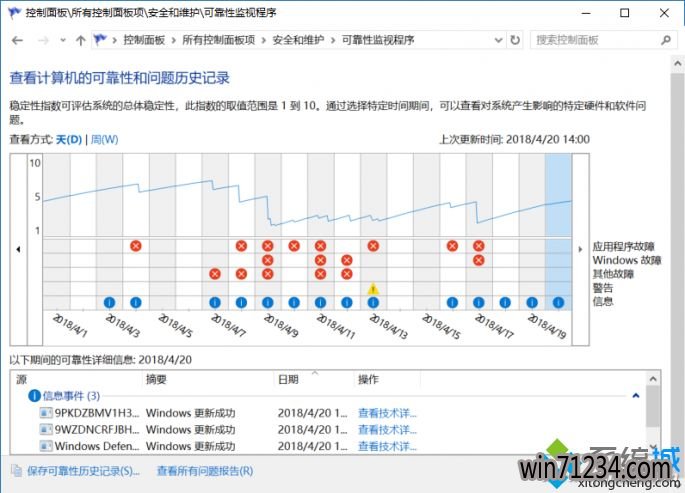
Task: Click the Forward navigation arrow
Action: click(43, 41)
